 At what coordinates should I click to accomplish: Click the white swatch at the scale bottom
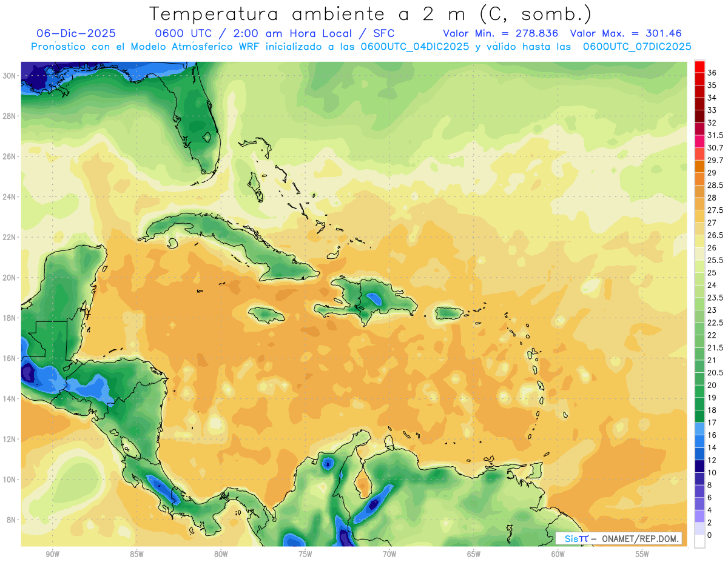pos(699,541)
